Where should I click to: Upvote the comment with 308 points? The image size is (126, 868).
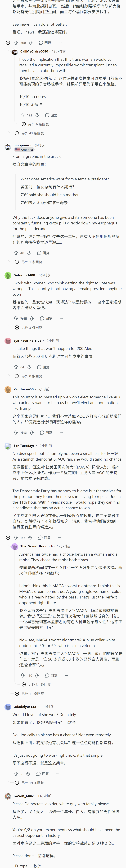[16, 43]
